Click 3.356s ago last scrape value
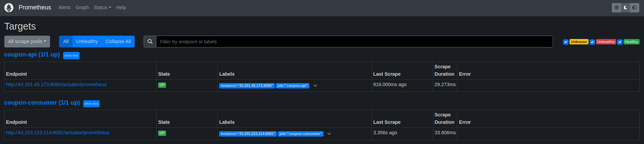 (x=385, y=133)
